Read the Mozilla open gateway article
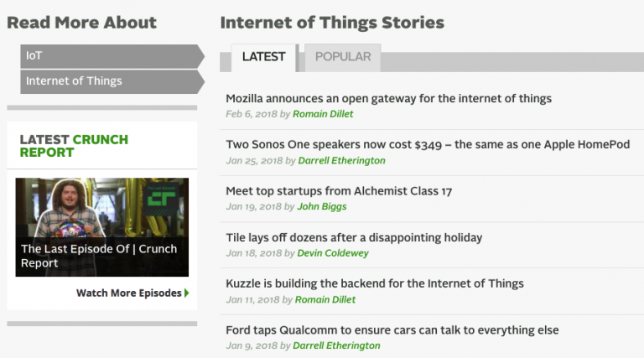The image size is (644, 358). [x=388, y=98]
